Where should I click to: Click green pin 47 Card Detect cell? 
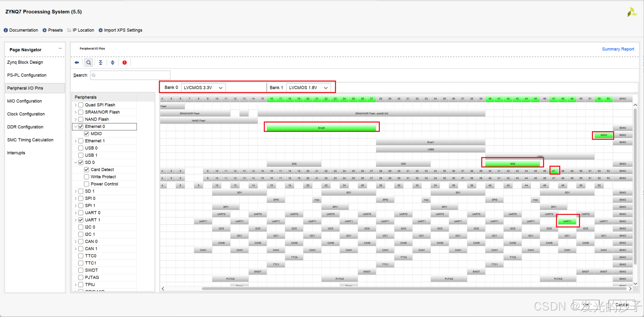click(x=554, y=171)
